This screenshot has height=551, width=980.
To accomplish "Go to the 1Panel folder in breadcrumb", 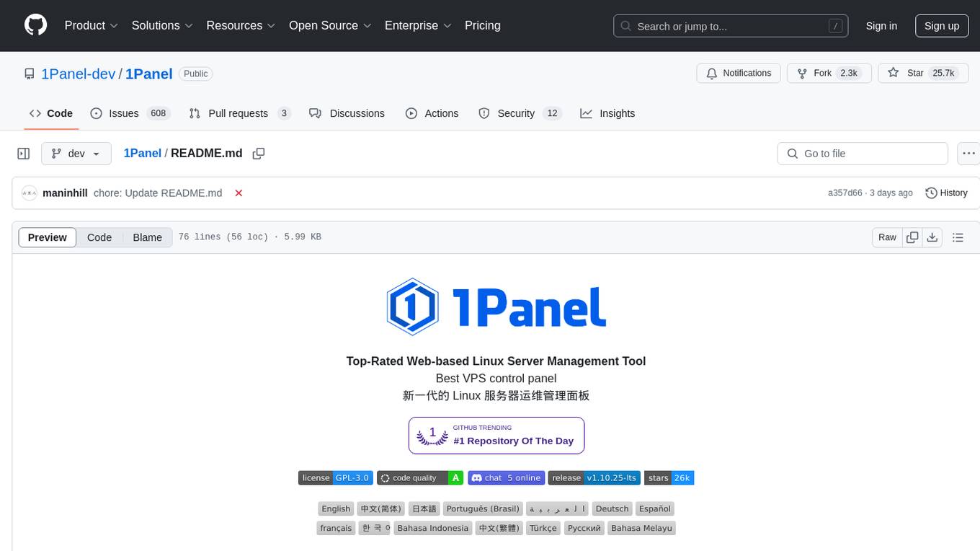I will point(142,153).
